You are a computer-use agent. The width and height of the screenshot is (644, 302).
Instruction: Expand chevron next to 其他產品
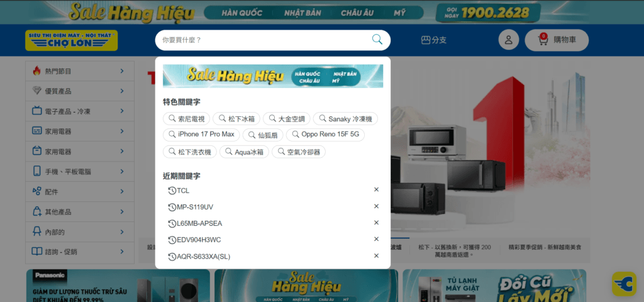click(122, 211)
